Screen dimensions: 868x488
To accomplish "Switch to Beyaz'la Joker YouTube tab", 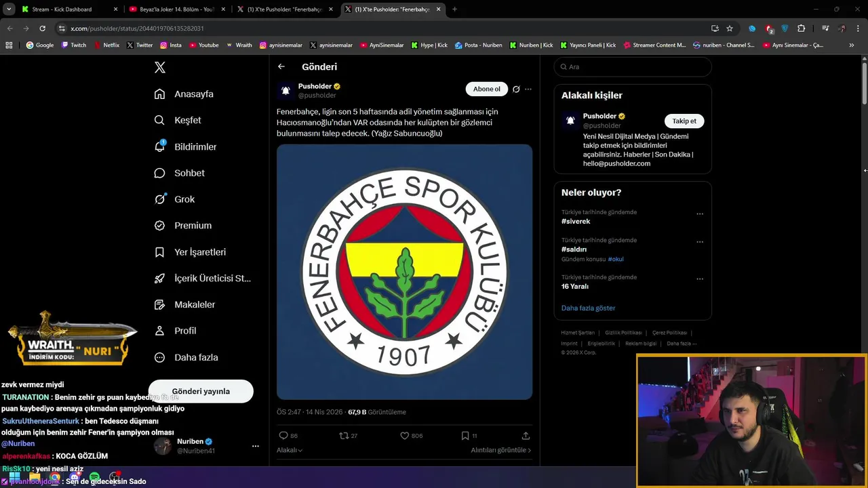I will pos(176,9).
